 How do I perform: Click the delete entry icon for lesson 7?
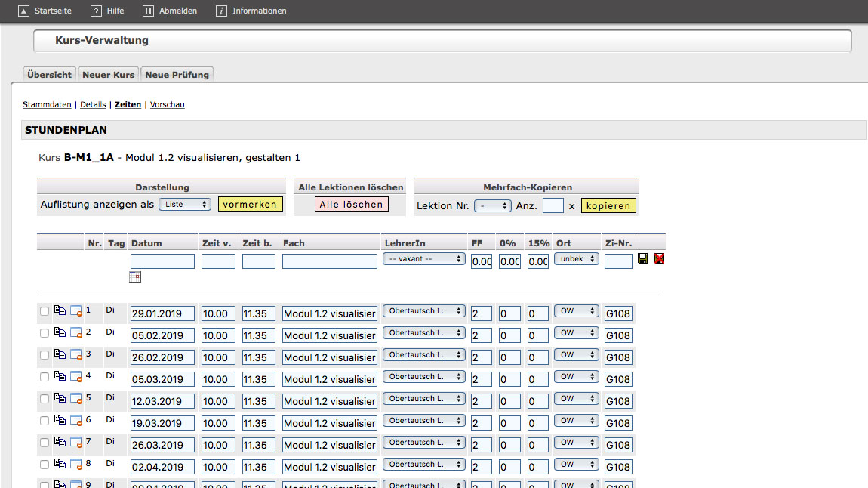click(x=76, y=443)
